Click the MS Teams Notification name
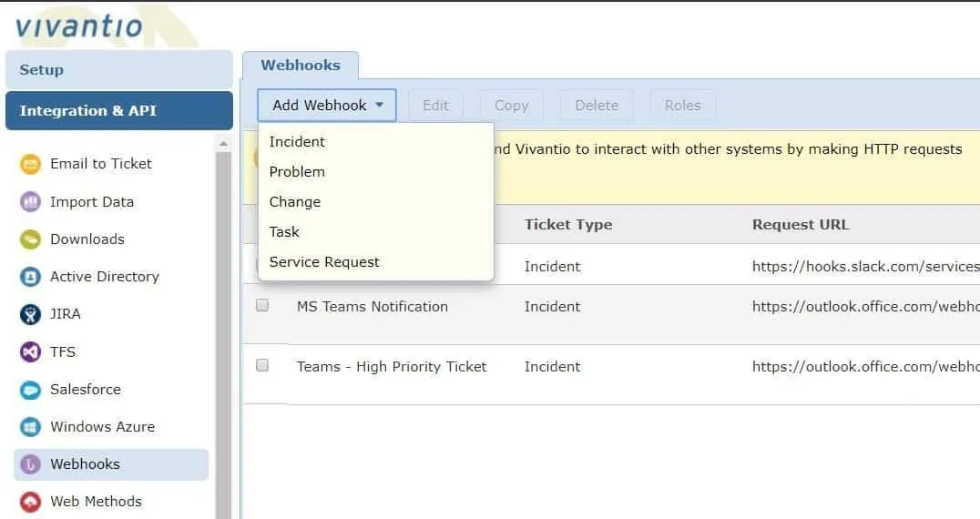Screen dimensions: 980x519 (373, 307)
